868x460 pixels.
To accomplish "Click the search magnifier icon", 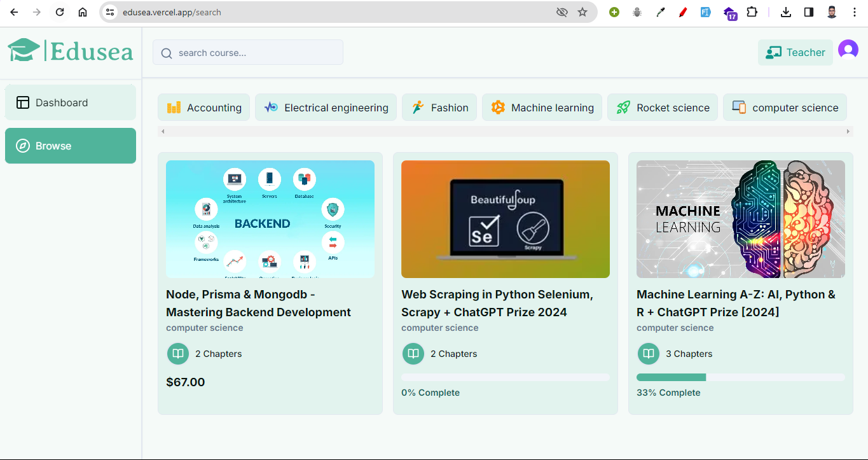I will tap(167, 53).
